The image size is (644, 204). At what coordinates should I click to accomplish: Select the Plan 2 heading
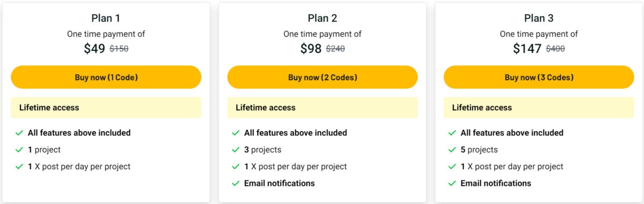322,18
